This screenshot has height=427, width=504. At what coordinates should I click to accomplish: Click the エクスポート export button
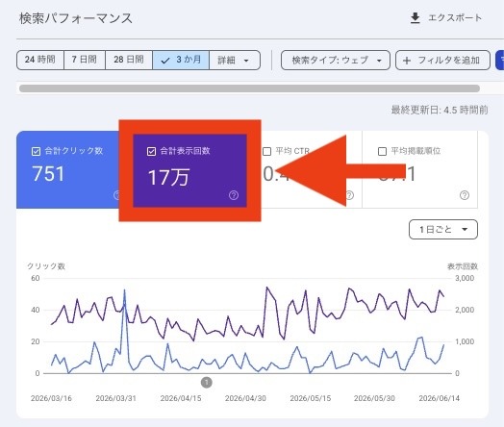click(446, 18)
